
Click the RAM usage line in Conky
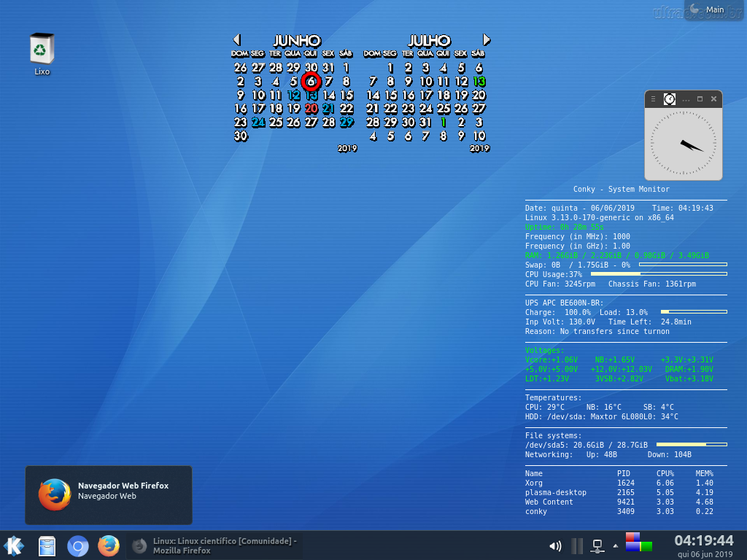coord(617,256)
